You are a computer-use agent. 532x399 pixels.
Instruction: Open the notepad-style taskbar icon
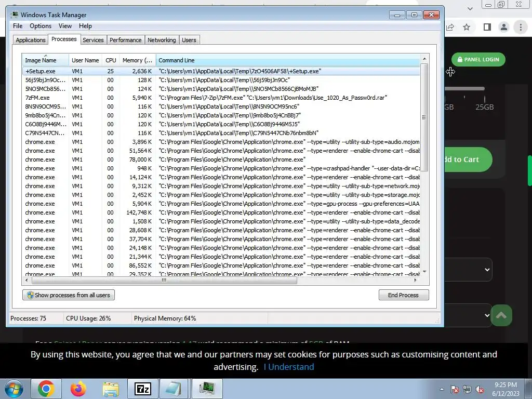(174, 389)
